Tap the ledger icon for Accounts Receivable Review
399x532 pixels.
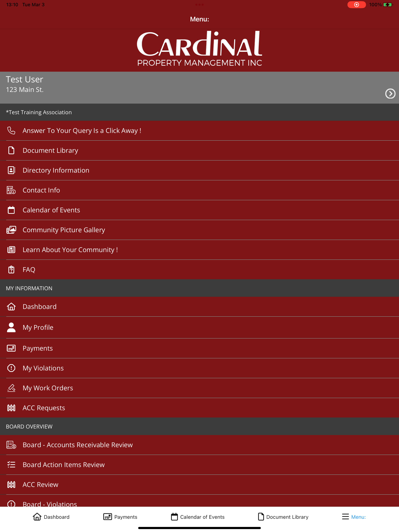[x=11, y=445]
